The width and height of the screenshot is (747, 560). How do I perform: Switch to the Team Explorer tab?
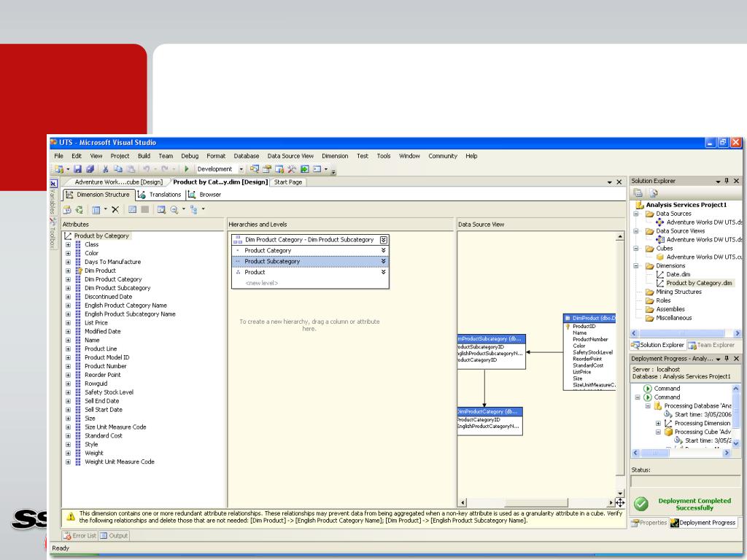tap(711, 345)
